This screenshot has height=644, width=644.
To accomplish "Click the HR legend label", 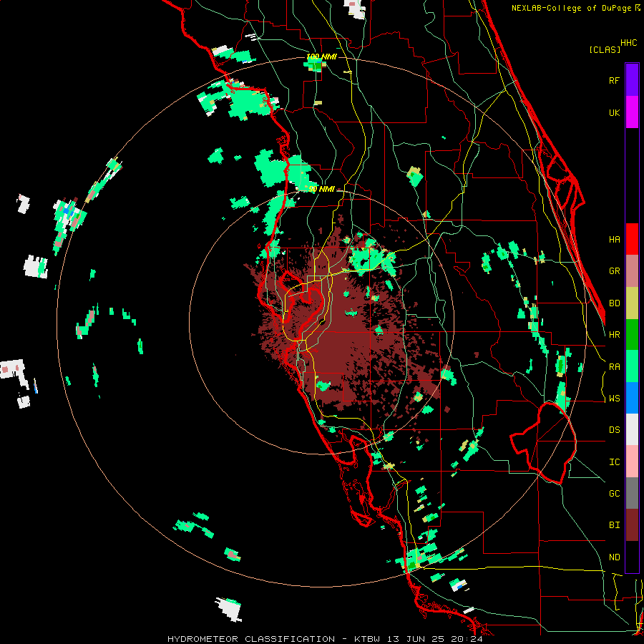I will (614, 335).
